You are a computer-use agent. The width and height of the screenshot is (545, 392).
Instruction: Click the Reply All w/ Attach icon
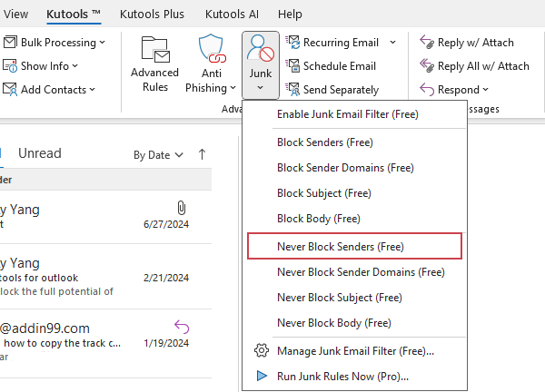[426, 65]
